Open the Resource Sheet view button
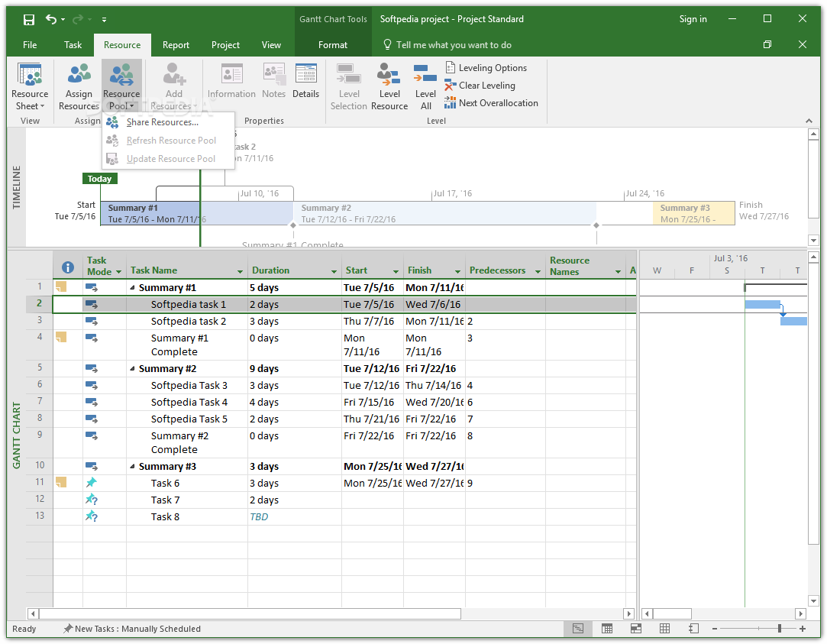This screenshot has width=827, height=644. click(30, 86)
